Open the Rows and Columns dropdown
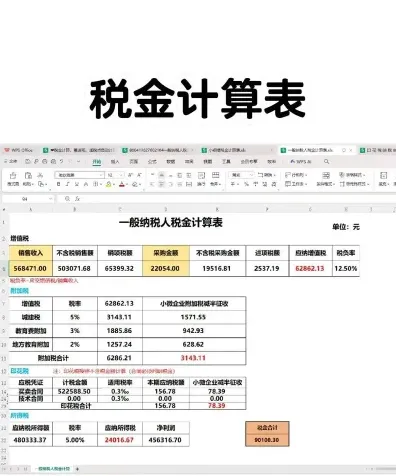This screenshot has width=396, height=476. [x=296, y=175]
